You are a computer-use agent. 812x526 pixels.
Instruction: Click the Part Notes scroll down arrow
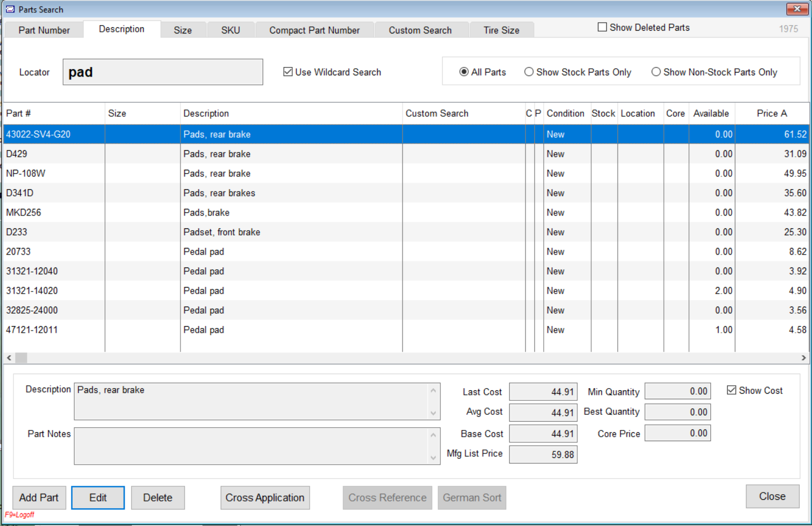433,457
